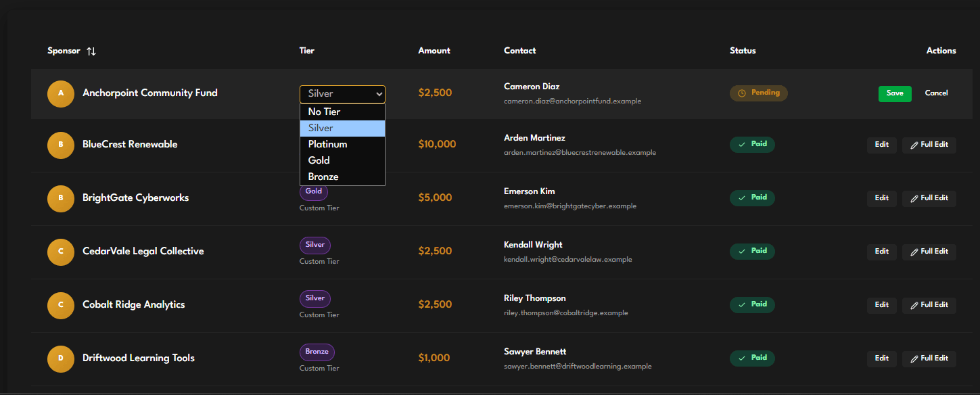980x395 pixels.
Task: Click the green Save button for Anchorpoint
Action: pos(895,93)
